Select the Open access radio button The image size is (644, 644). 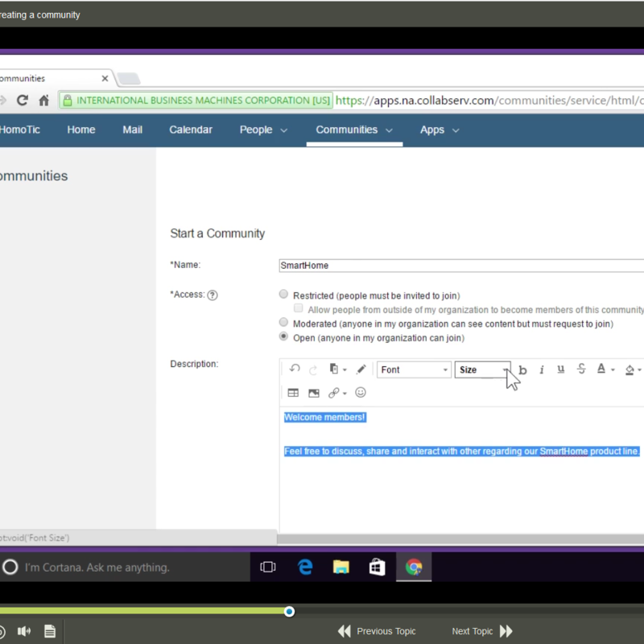pos(283,336)
